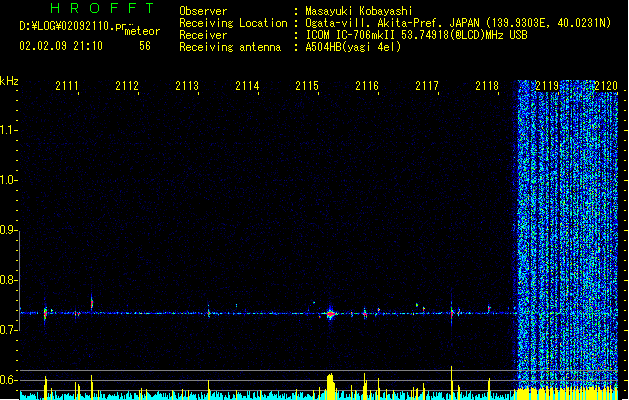Click frequency axis label 1.0
The image size is (629, 400).
click(x=9, y=180)
